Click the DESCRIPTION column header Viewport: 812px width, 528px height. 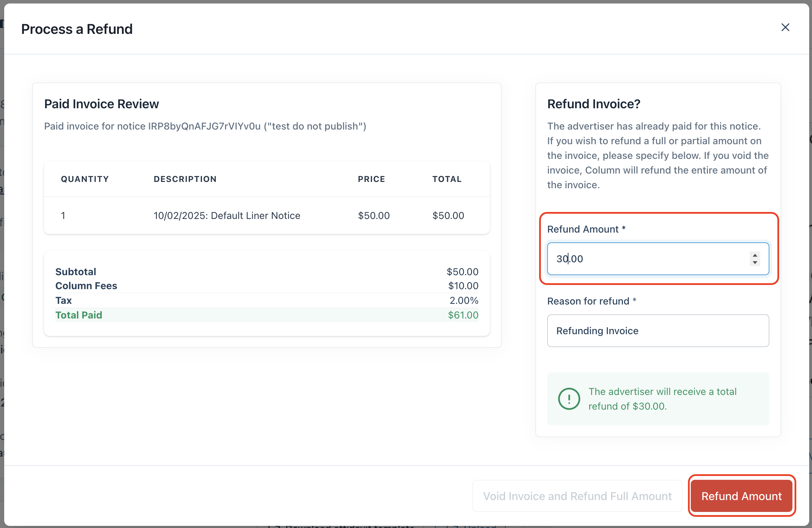185,179
